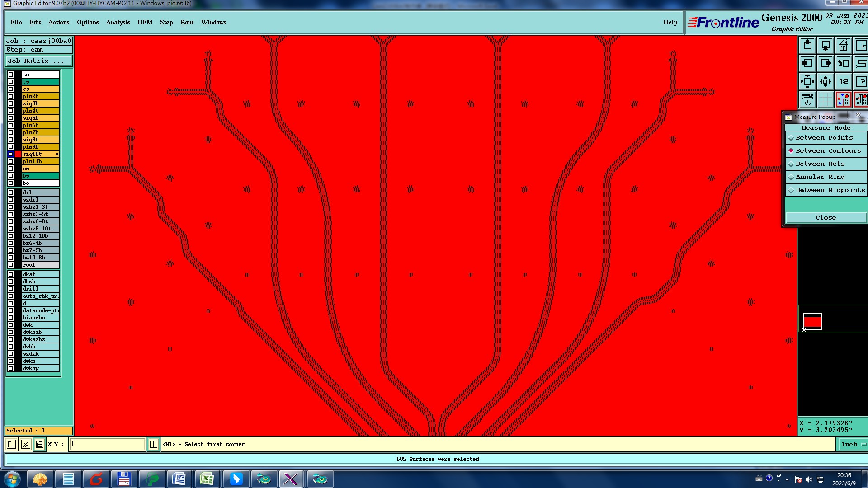Toggle checkbox for layer drl
Image resolution: width=868 pixels, height=488 pixels.
[11, 192]
